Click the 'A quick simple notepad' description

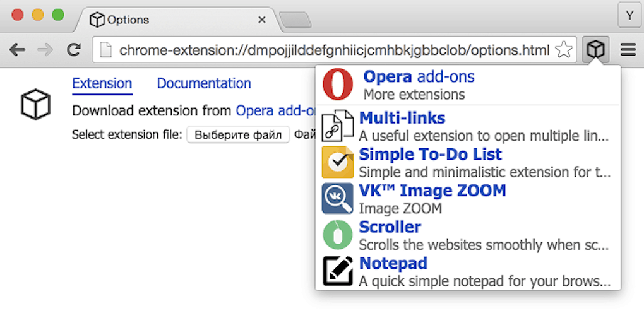coord(485,281)
